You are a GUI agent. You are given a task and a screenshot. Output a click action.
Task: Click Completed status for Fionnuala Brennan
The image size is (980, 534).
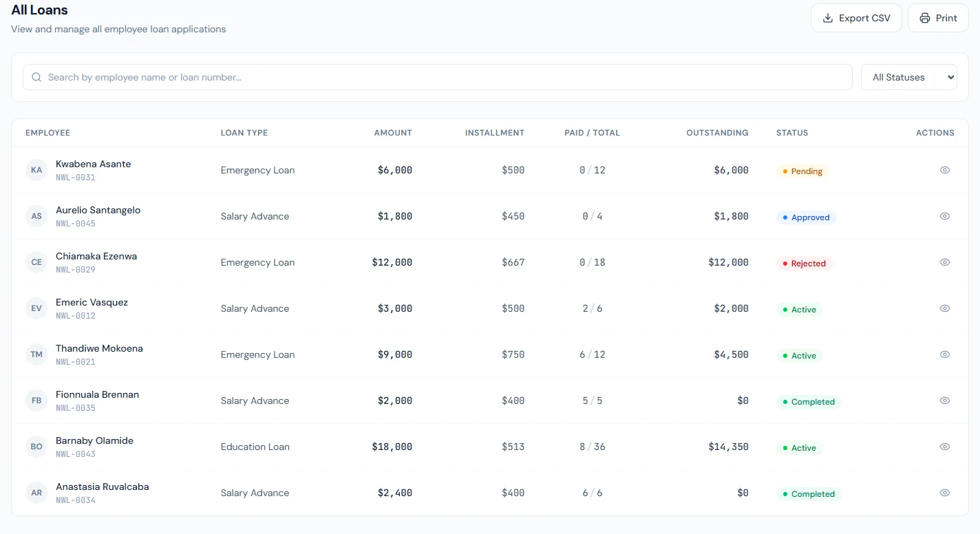pos(809,402)
